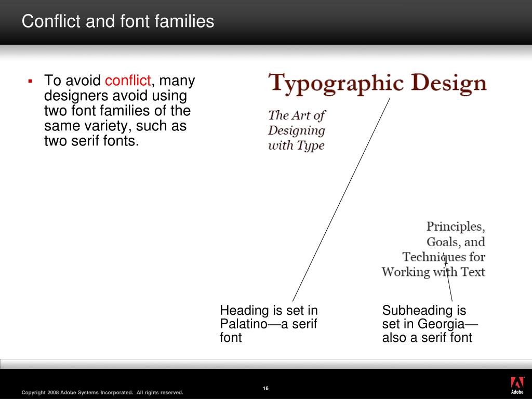Select the 'Typographic Design' heading sample
532x399 pixels.
point(377,84)
